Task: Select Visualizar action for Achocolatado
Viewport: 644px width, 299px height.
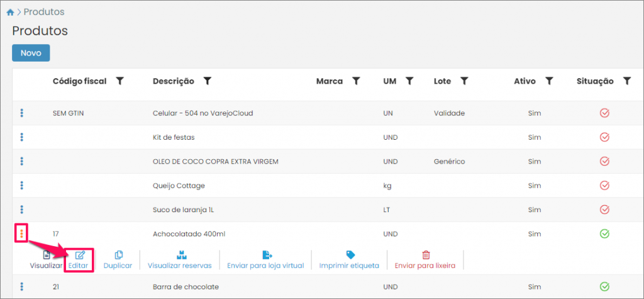Action: click(x=46, y=259)
